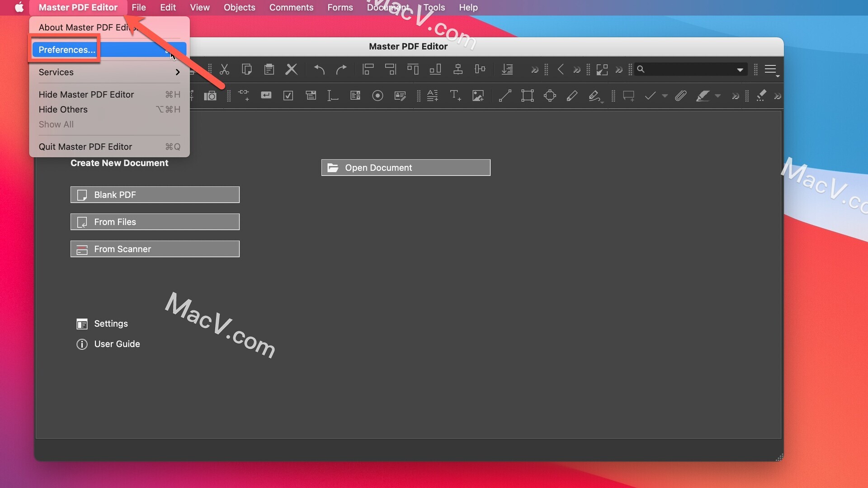Open the Objects menu
Image resolution: width=868 pixels, height=488 pixels.
(240, 7)
